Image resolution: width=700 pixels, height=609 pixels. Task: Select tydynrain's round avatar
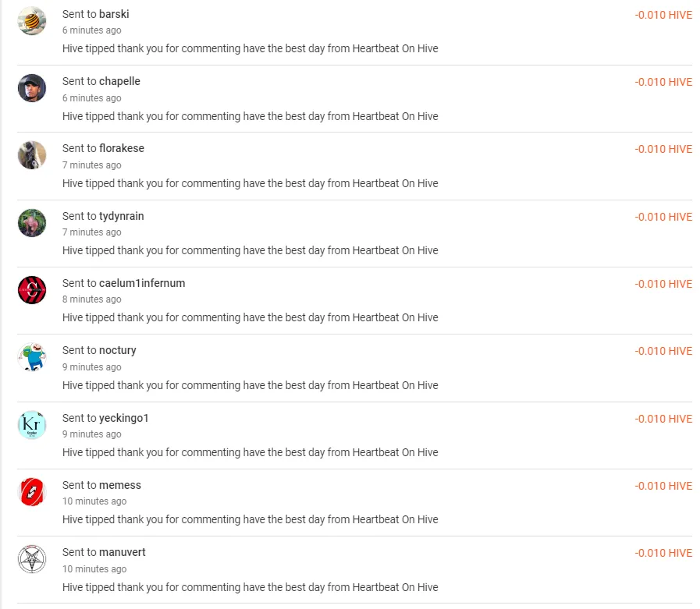tap(32, 223)
